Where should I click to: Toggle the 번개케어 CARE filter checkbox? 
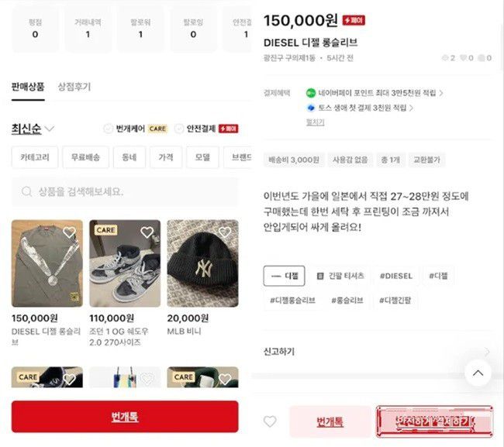pyautogui.click(x=108, y=129)
